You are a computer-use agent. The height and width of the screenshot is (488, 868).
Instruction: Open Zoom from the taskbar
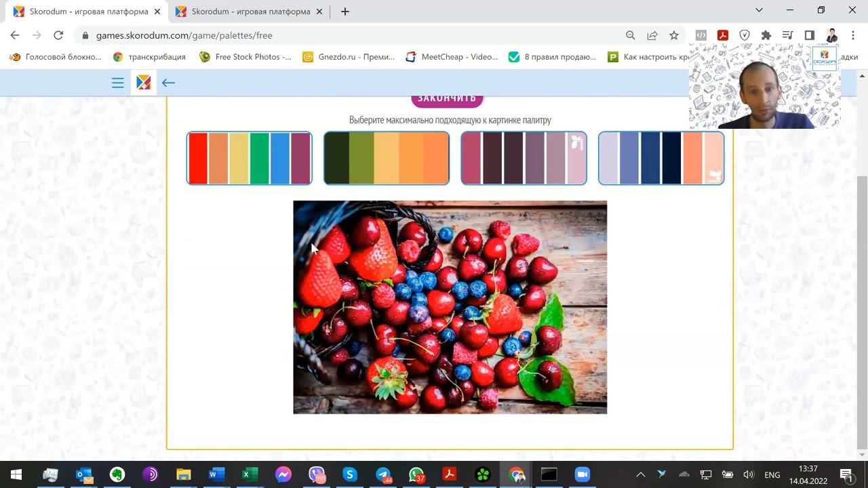(583, 474)
